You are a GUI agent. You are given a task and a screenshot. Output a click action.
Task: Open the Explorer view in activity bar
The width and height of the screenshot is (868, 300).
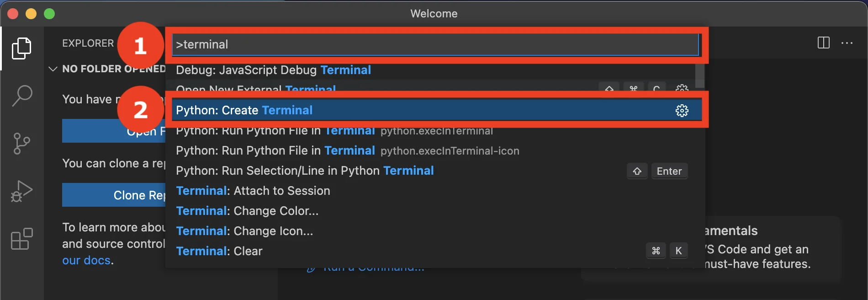coord(21,48)
